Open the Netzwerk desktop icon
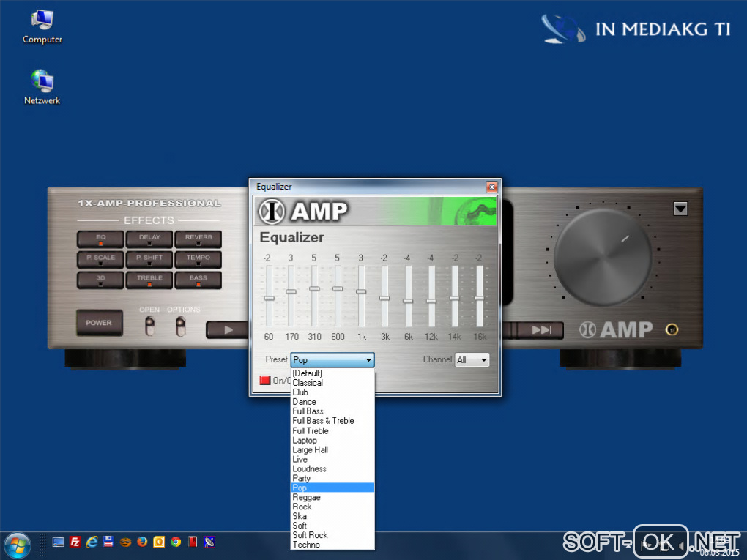 point(42,88)
